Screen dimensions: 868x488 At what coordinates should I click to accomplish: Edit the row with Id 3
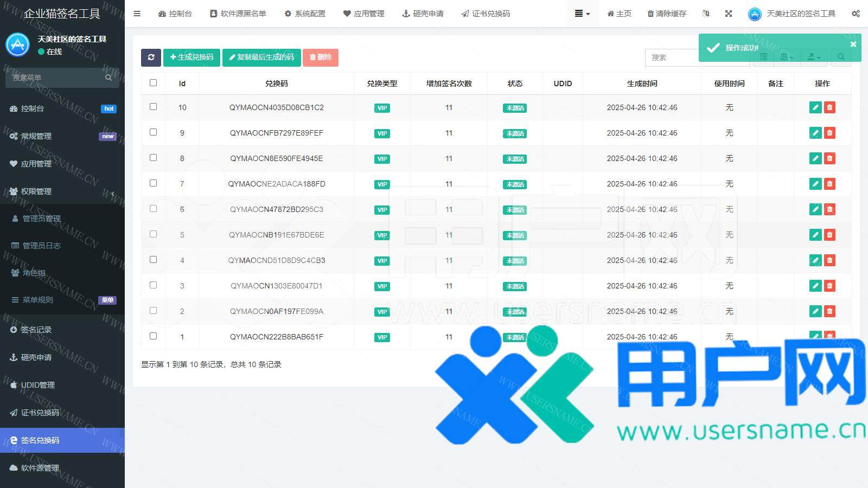pos(815,286)
